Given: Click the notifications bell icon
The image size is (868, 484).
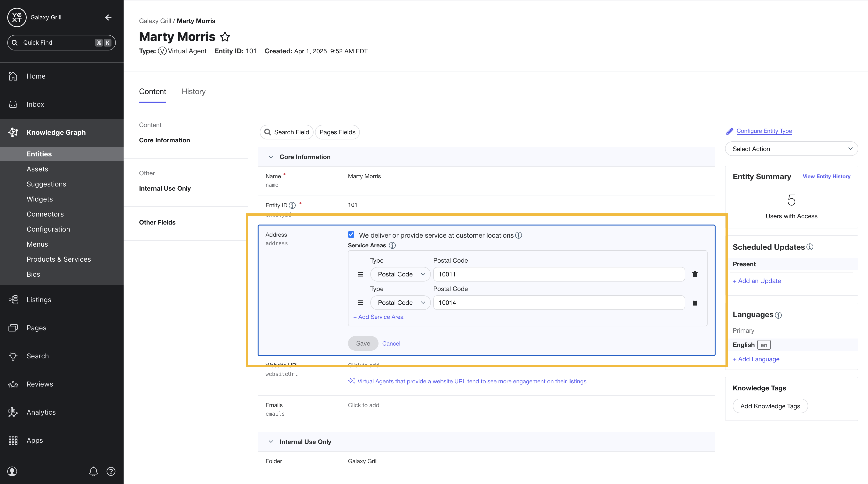Looking at the screenshot, I should pyautogui.click(x=93, y=471).
